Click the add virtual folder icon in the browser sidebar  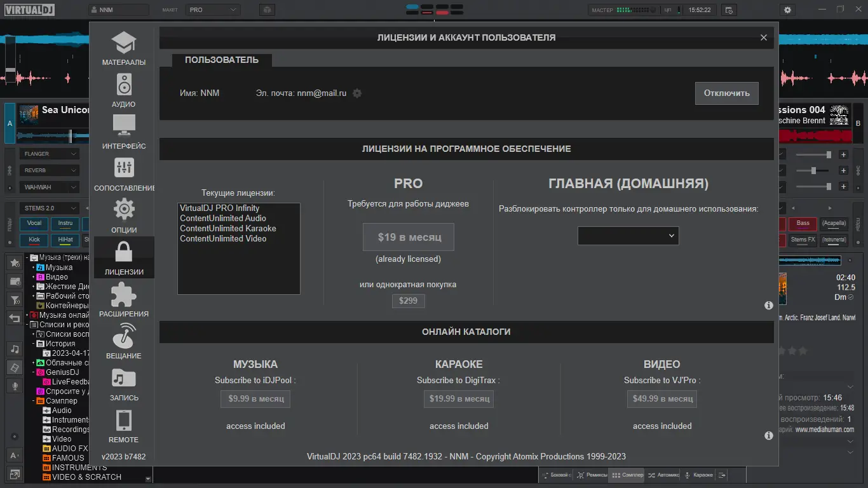pos(15,281)
